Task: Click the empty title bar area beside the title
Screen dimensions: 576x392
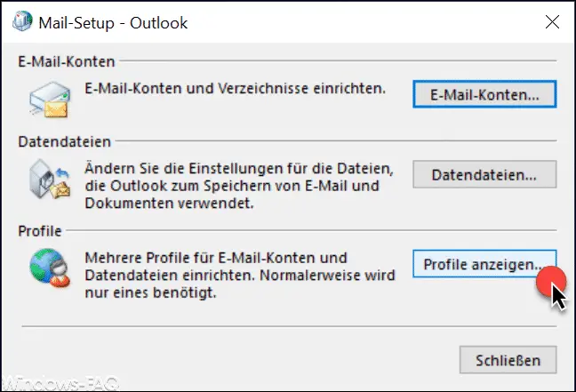Action: (364, 22)
